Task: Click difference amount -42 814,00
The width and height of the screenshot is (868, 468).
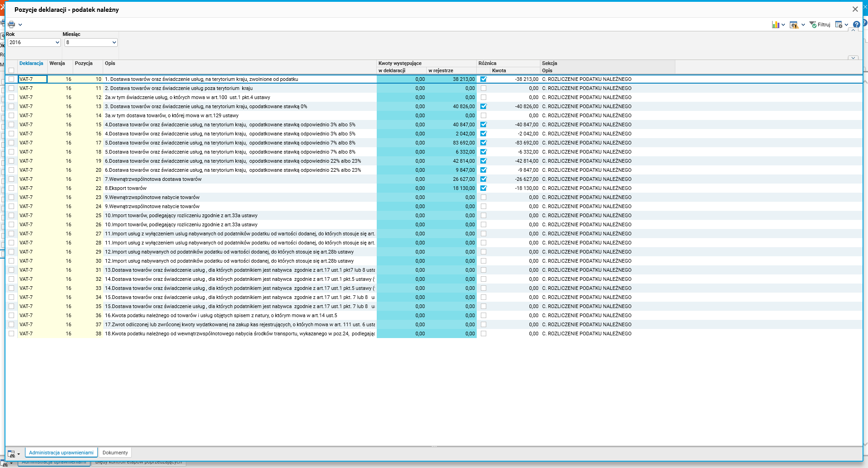Action: (527, 161)
